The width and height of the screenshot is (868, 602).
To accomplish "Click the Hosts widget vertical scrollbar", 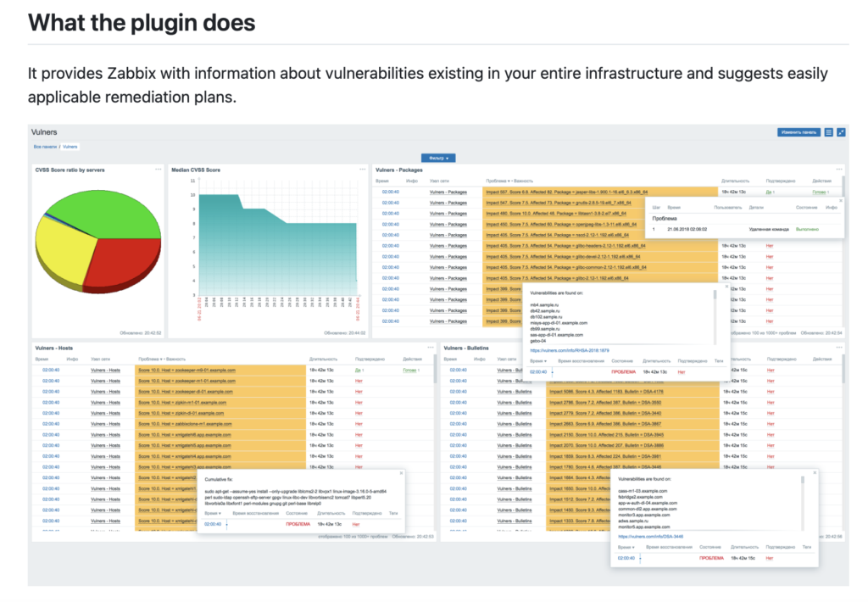I will pos(435,370).
